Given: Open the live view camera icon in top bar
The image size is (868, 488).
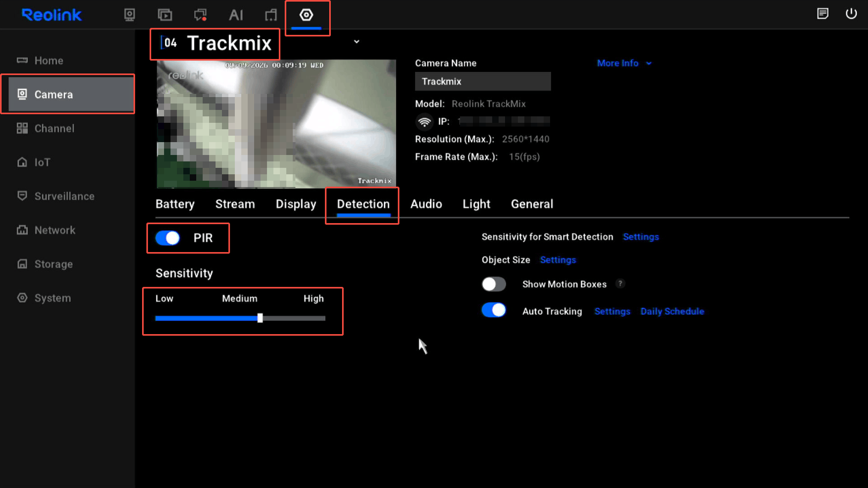Looking at the screenshot, I should (x=129, y=14).
